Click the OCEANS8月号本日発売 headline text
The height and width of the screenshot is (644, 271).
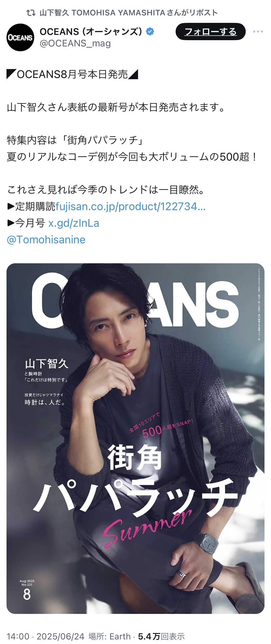click(x=72, y=74)
